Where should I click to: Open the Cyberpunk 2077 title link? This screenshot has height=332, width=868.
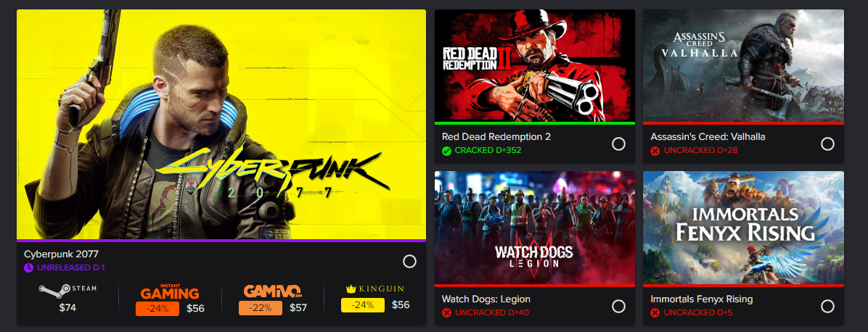(x=61, y=254)
